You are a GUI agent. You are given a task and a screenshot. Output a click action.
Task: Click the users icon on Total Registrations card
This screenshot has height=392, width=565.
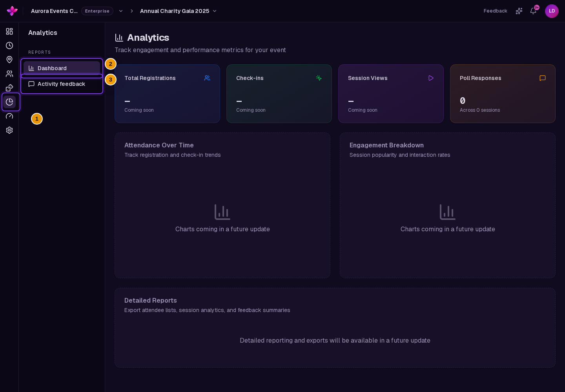click(x=207, y=78)
